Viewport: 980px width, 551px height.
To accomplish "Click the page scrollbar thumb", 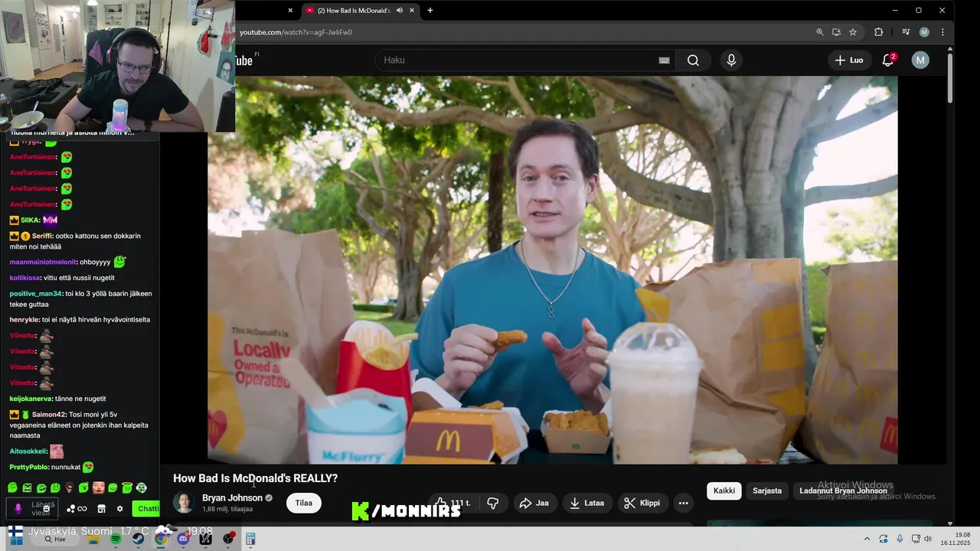I will [x=950, y=77].
